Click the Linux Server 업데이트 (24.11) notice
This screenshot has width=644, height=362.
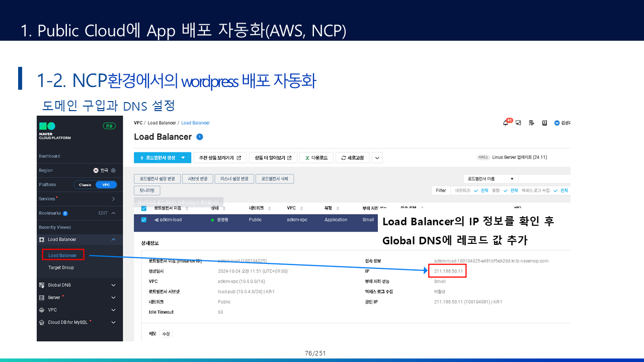click(x=519, y=157)
